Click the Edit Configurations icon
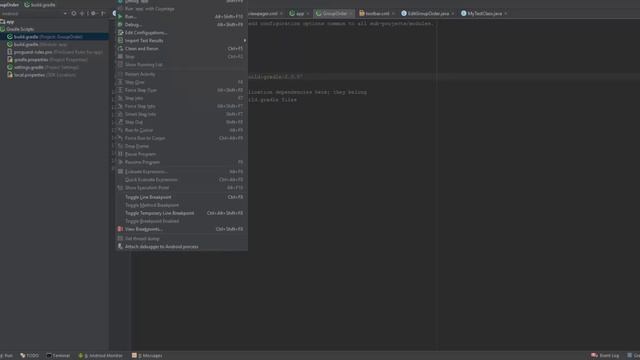This screenshot has height=360, width=640. pyautogui.click(x=120, y=33)
